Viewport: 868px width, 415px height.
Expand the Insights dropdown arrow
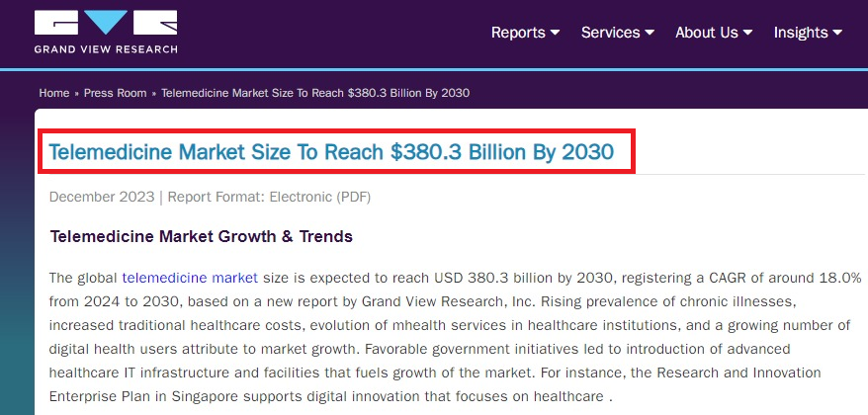838,33
